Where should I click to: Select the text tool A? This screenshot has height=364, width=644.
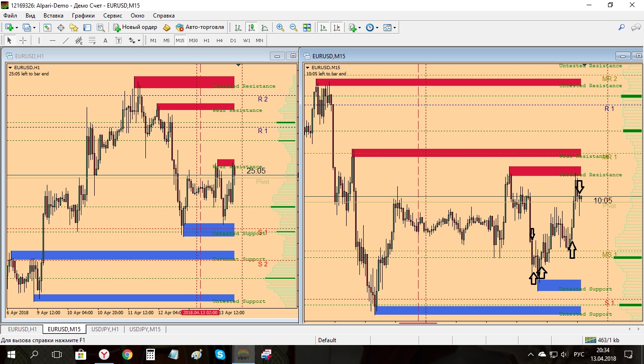105,40
